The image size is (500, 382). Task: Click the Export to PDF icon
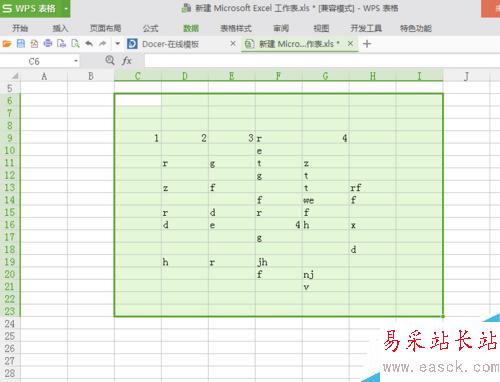(34, 44)
